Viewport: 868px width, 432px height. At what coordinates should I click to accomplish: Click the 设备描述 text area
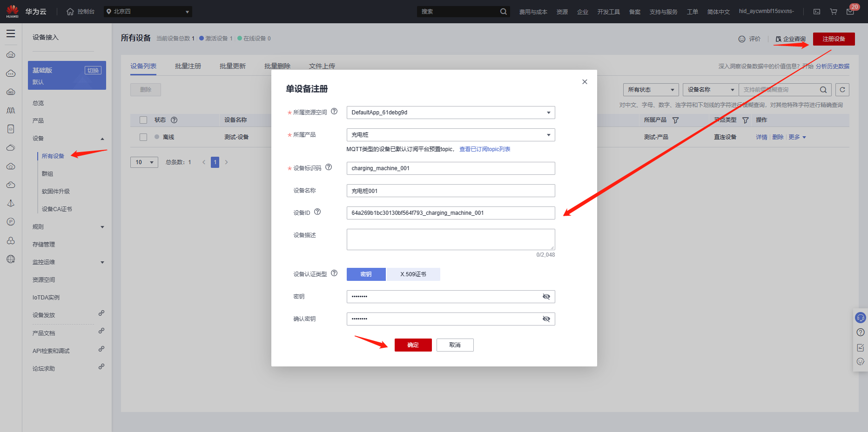[451, 239]
